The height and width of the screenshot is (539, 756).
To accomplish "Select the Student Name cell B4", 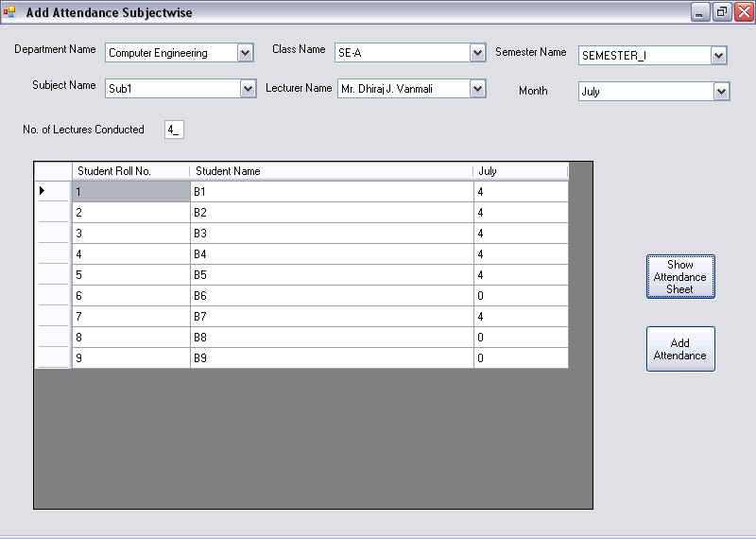I will click(331, 254).
